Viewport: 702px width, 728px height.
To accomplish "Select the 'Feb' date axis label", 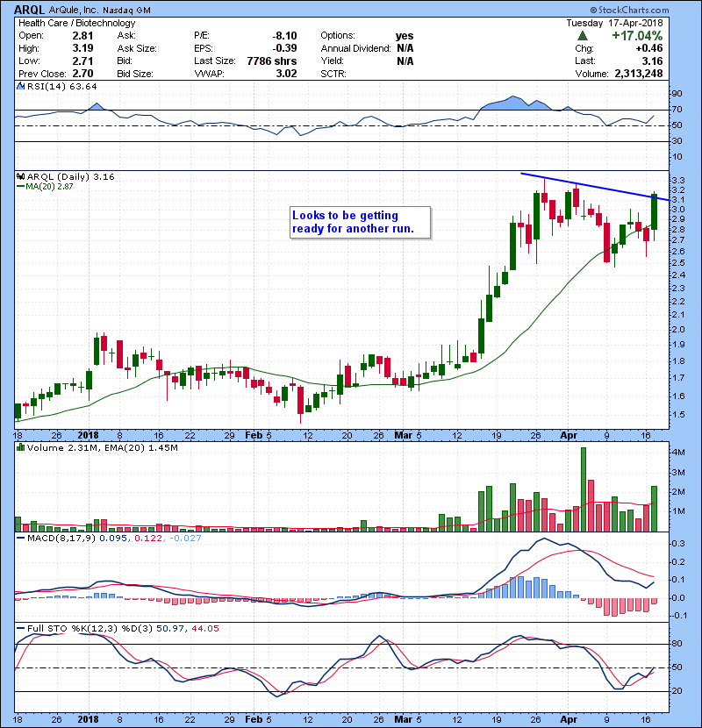I will pyautogui.click(x=253, y=434).
